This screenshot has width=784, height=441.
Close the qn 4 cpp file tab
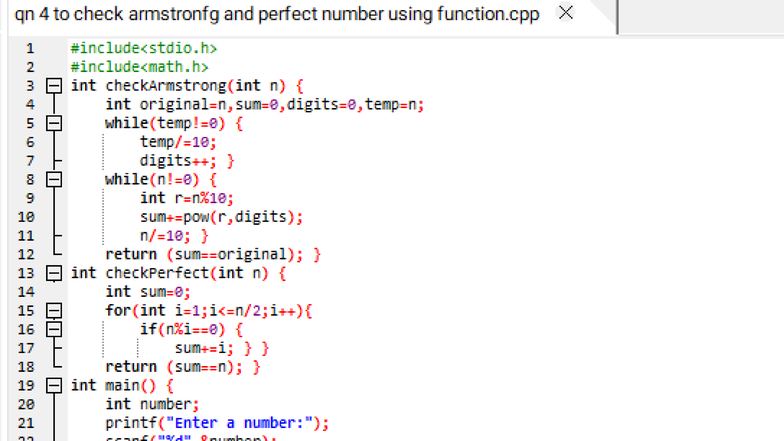point(565,13)
